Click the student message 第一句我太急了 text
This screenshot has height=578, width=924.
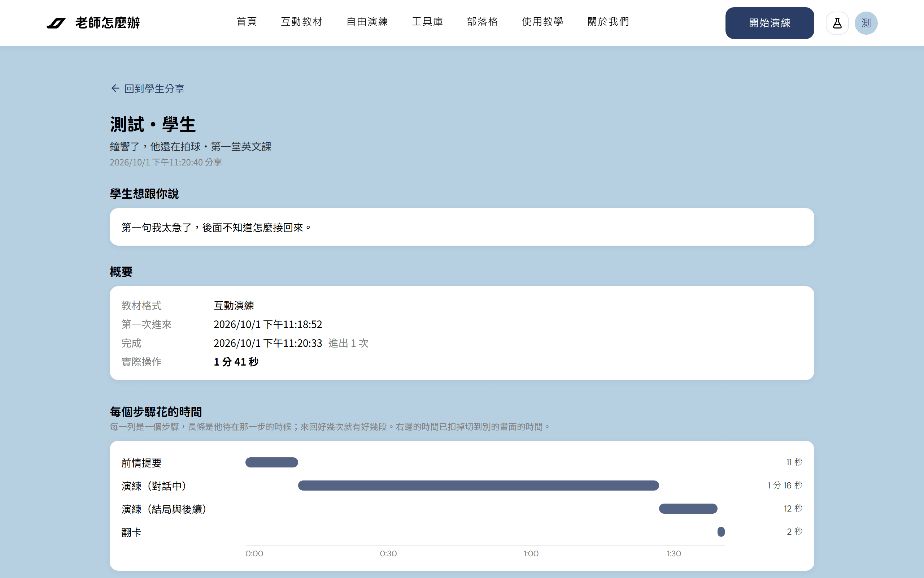point(216,228)
